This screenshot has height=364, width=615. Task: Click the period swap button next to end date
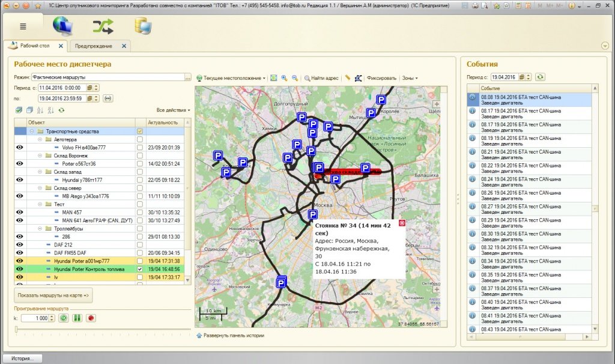pos(108,99)
